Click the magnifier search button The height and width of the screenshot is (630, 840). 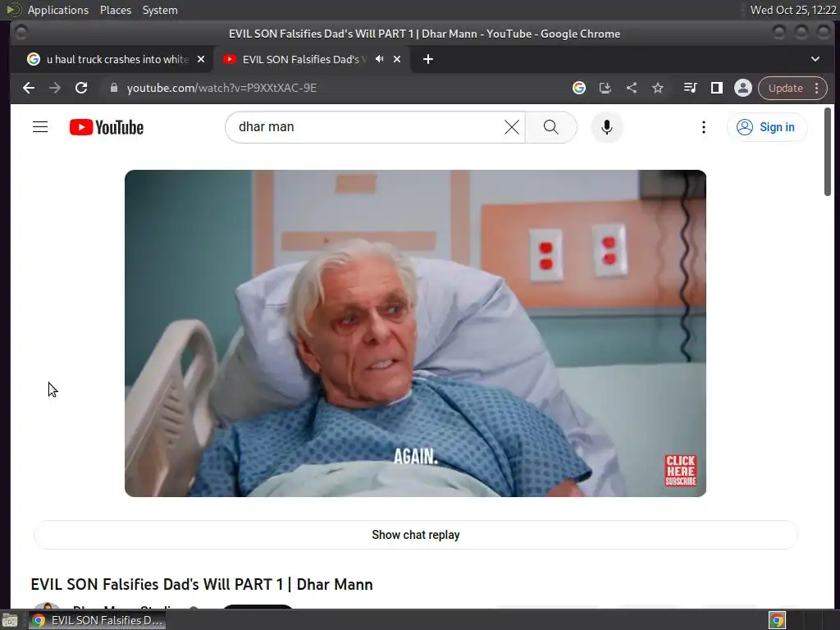pos(550,127)
